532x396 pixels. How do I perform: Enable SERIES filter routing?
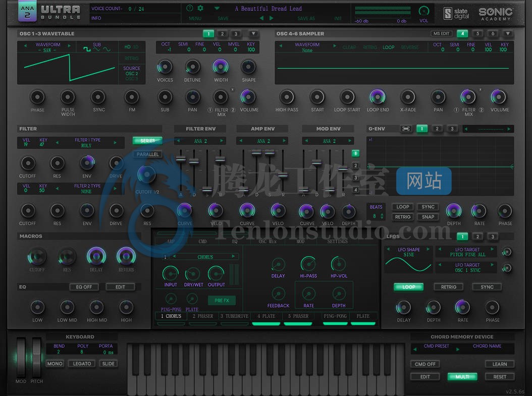click(147, 141)
